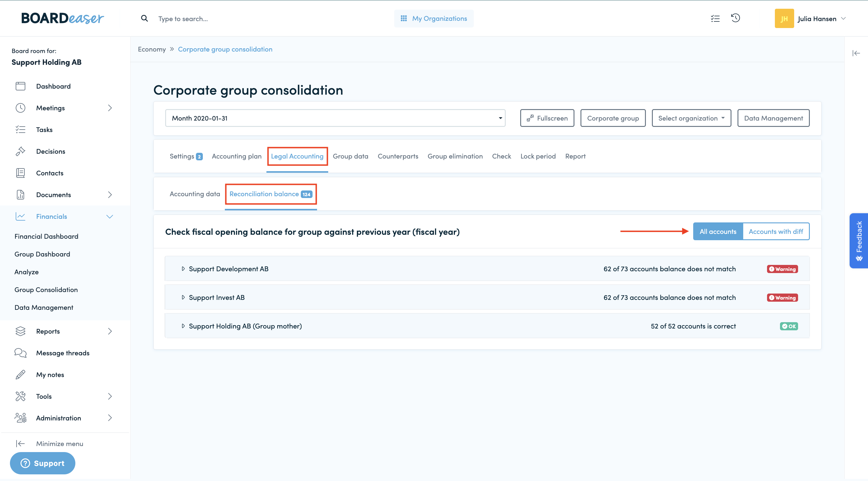Click the Contacts book icon
868x481 pixels.
point(20,173)
